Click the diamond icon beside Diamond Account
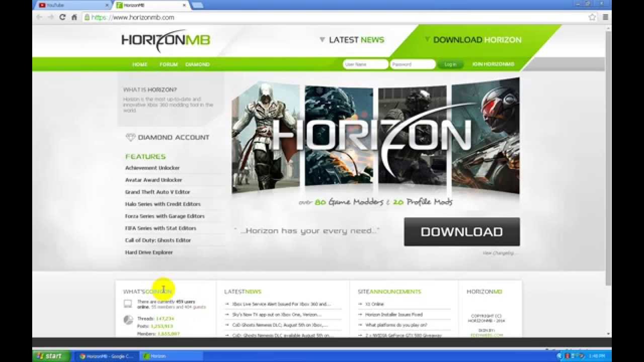 pyautogui.click(x=130, y=137)
